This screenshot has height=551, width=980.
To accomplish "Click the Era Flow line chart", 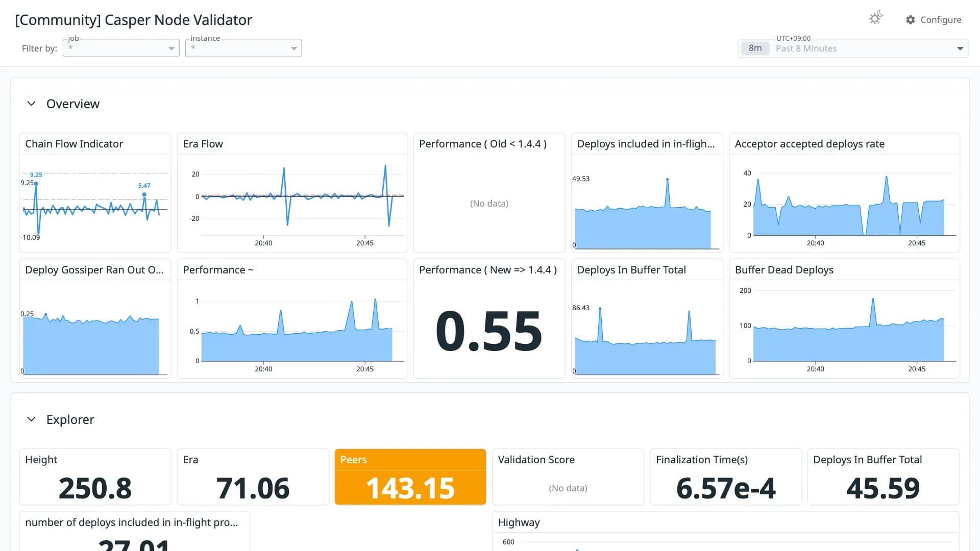I will tap(303, 196).
